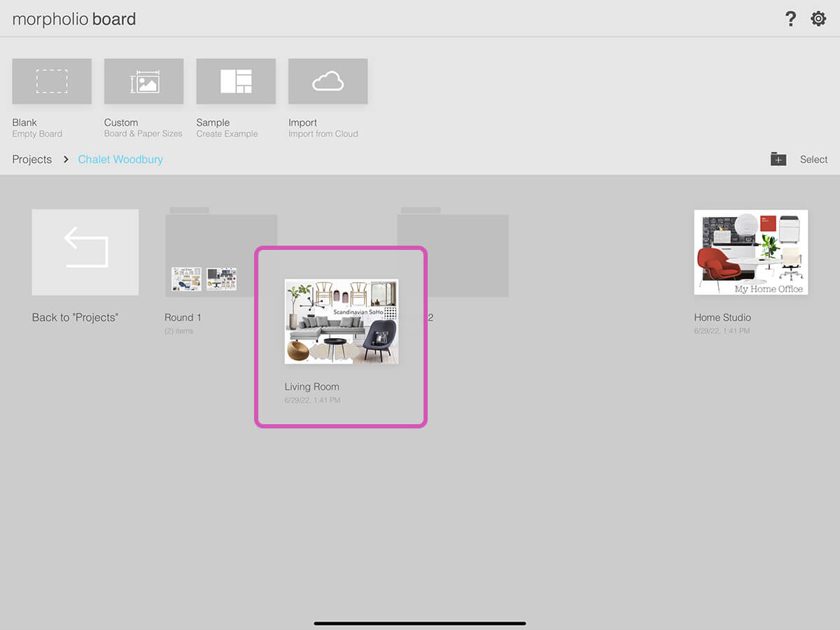Click the Back to Projects arrow tile

[x=85, y=252]
